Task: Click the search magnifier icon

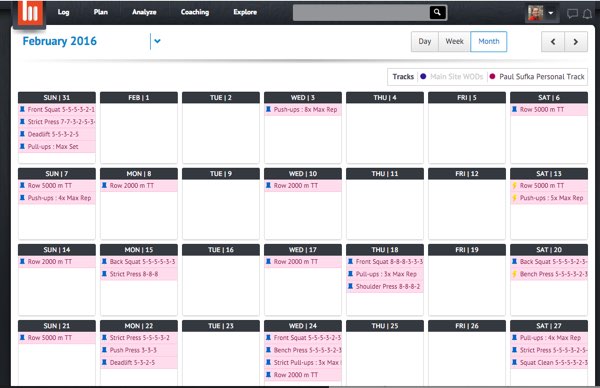Action: point(437,12)
